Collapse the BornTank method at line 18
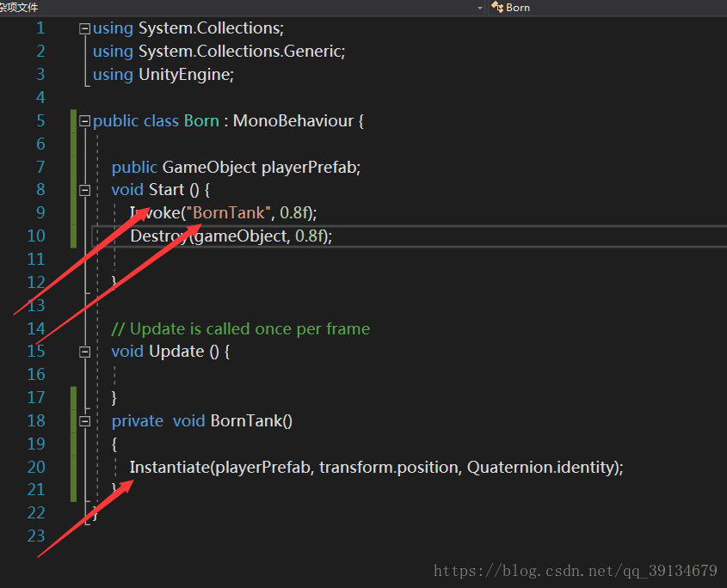The image size is (727, 588). tap(84, 421)
